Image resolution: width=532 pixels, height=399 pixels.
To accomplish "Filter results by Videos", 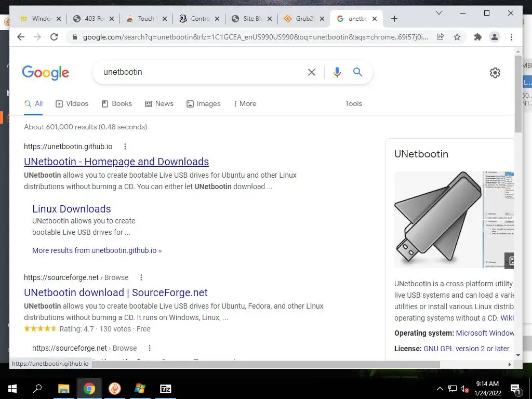I will (x=72, y=103).
